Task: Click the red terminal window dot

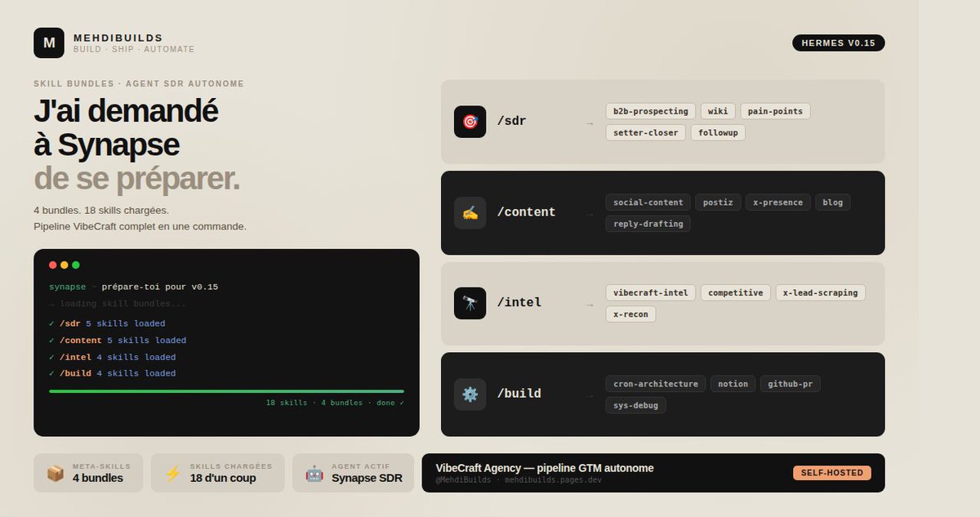Action: (53, 265)
